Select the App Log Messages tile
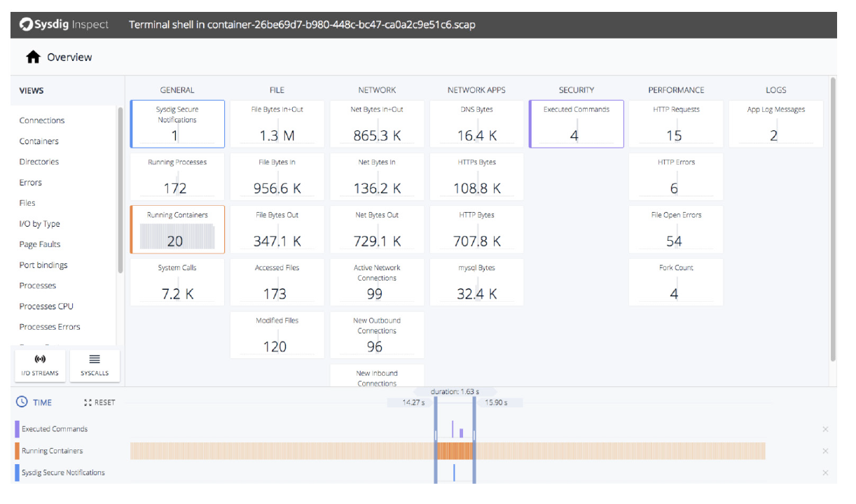 (x=775, y=124)
